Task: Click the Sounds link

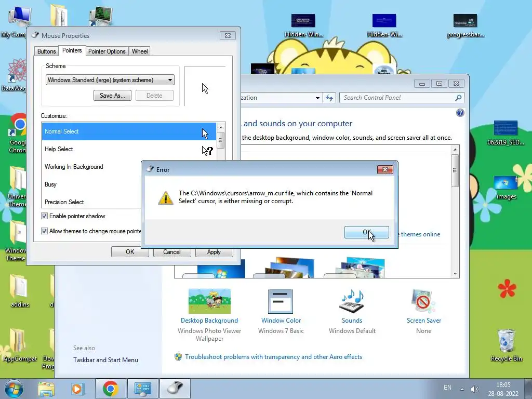Action: [x=352, y=320]
